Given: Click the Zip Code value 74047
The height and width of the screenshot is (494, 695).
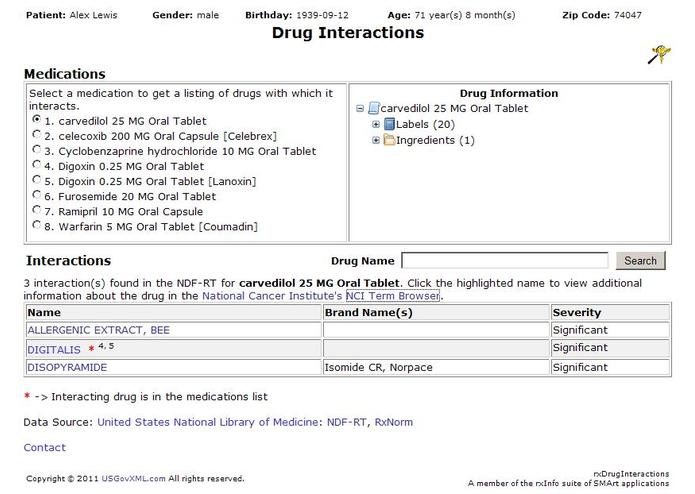Looking at the screenshot, I should [x=628, y=15].
